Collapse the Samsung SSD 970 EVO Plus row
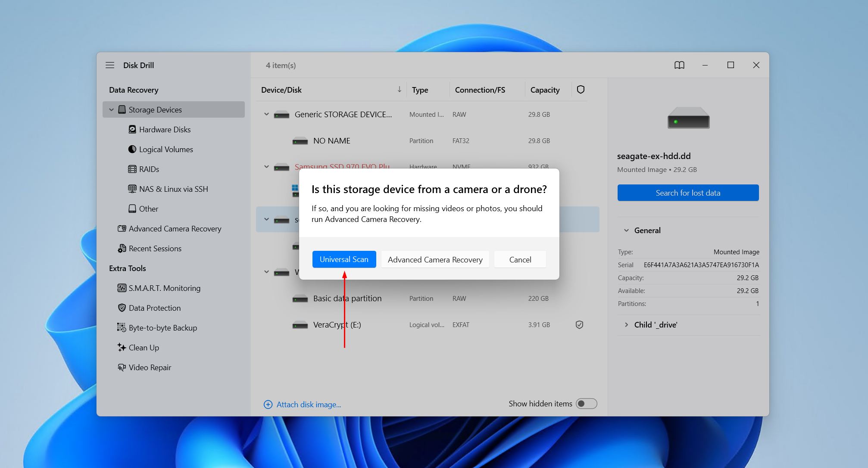Image resolution: width=868 pixels, height=468 pixels. pyautogui.click(x=266, y=166)
